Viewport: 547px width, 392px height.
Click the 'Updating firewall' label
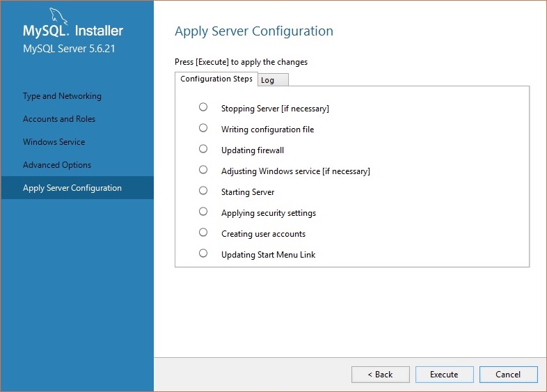point(253,150)
